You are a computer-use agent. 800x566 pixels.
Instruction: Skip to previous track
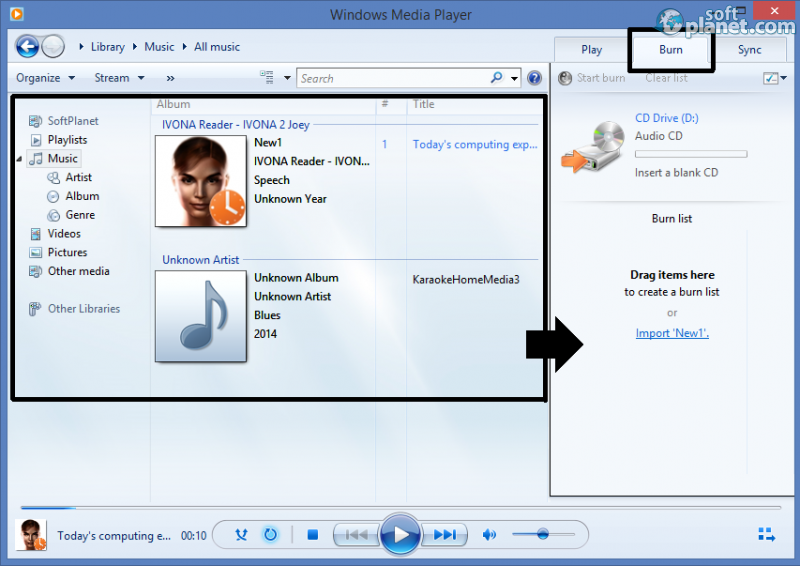[x=357, y=534]
